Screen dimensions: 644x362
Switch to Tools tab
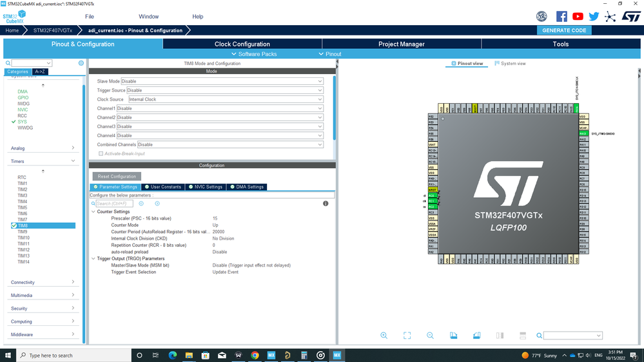561,44
